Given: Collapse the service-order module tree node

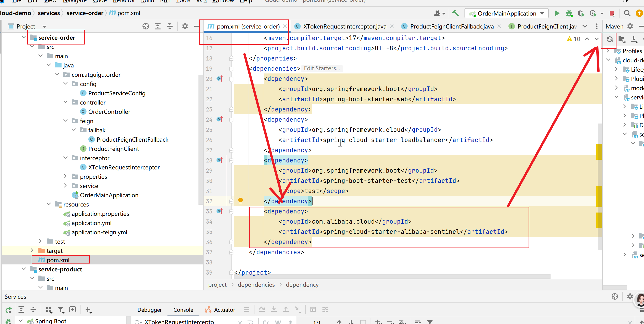Looking at the screenshot, I should pos(24,37).
